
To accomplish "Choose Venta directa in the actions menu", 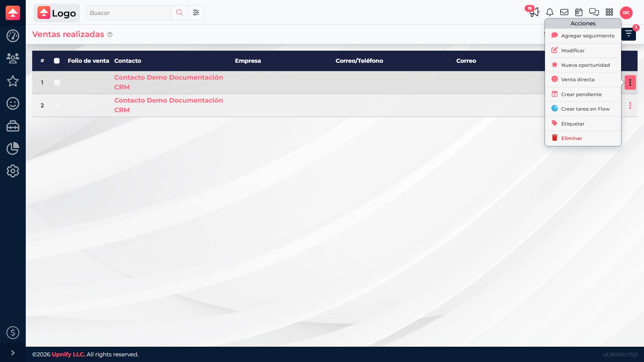I will point(583,80).
